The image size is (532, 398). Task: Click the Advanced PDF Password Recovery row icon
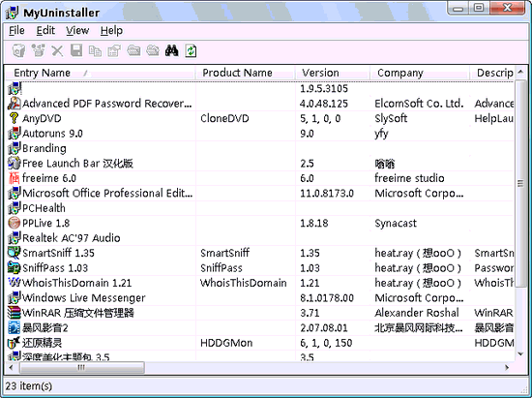(x=14, y=104)
